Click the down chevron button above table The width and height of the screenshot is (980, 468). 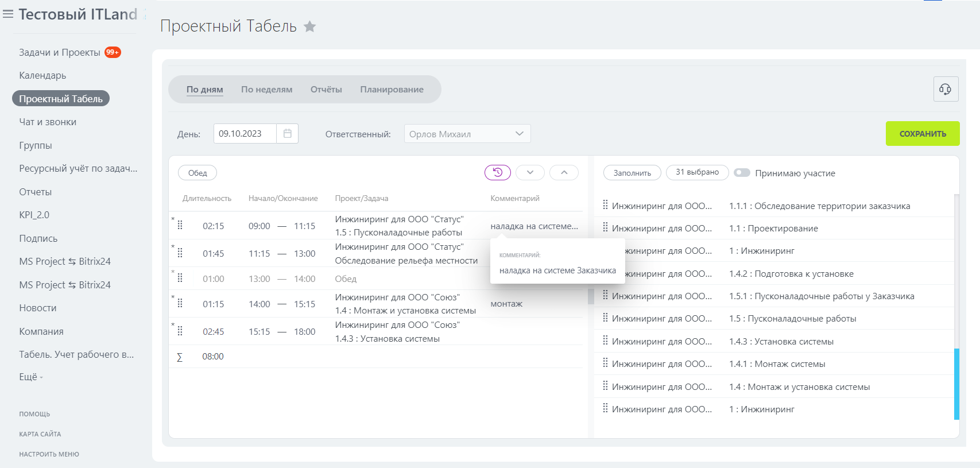pos(530,172)
